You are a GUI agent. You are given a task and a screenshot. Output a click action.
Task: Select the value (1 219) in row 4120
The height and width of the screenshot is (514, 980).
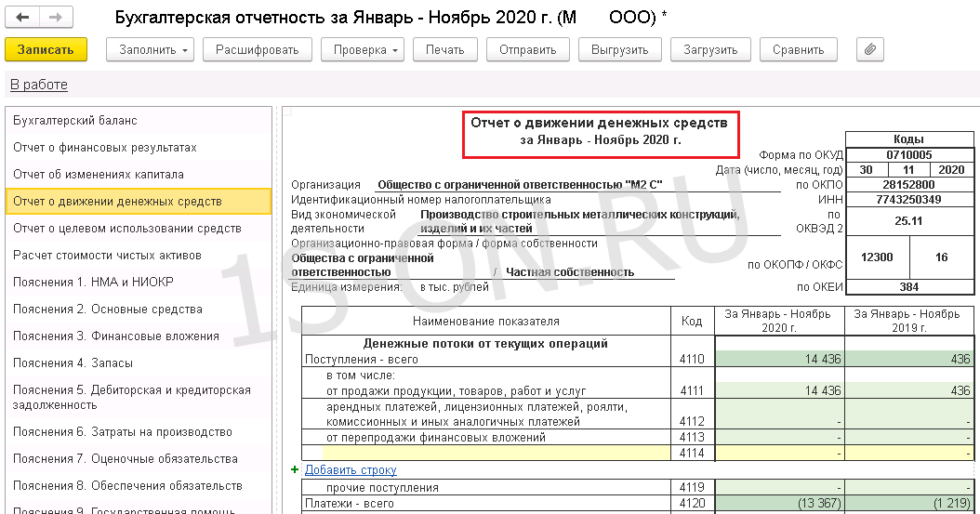click(908, 503)
